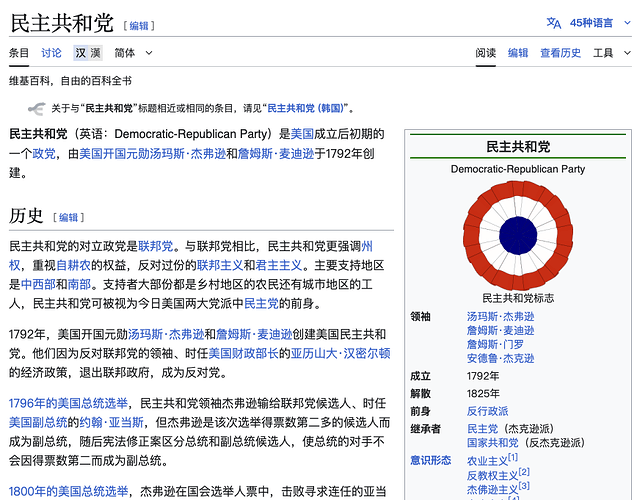Follow the 亚历山大·汉密尔顿 link

[x=340, y=353]
